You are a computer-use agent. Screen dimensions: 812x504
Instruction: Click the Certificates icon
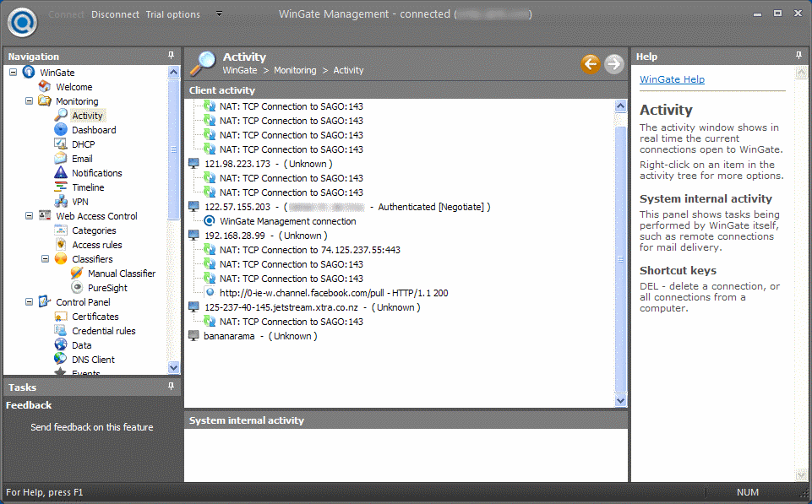pyautogui.click(x=61, y=317)
